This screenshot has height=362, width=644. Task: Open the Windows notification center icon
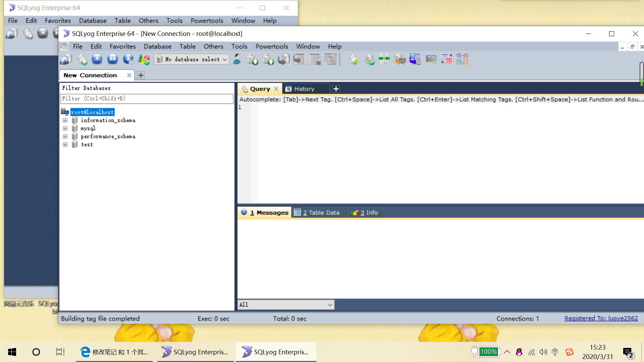point(628,353)
